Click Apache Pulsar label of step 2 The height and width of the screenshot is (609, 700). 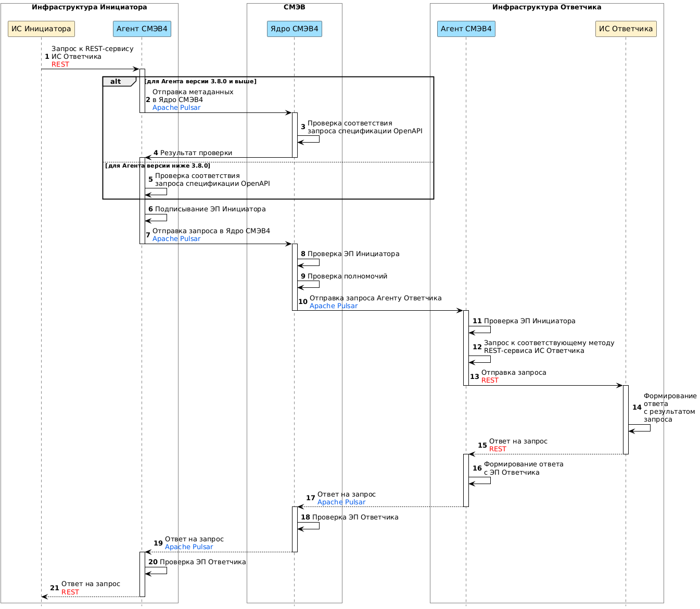[176, 108]
